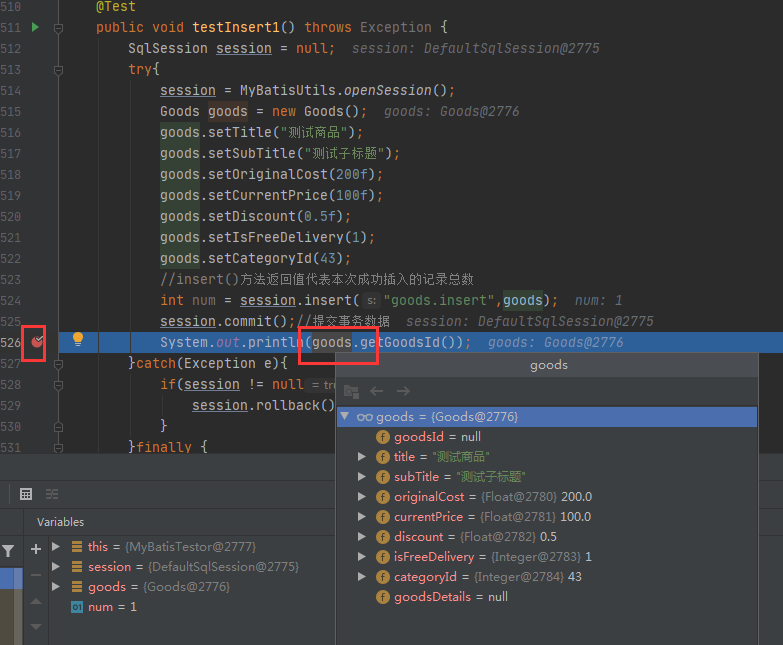Expand the currentPrice field node
The width and height of the screenshot is (783, 645).
point(362,517)
